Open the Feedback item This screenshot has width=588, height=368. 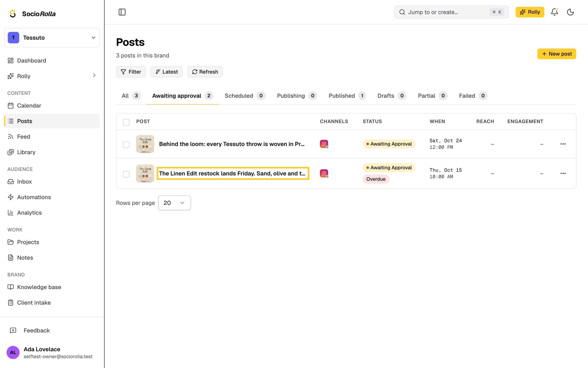(52, 330)
